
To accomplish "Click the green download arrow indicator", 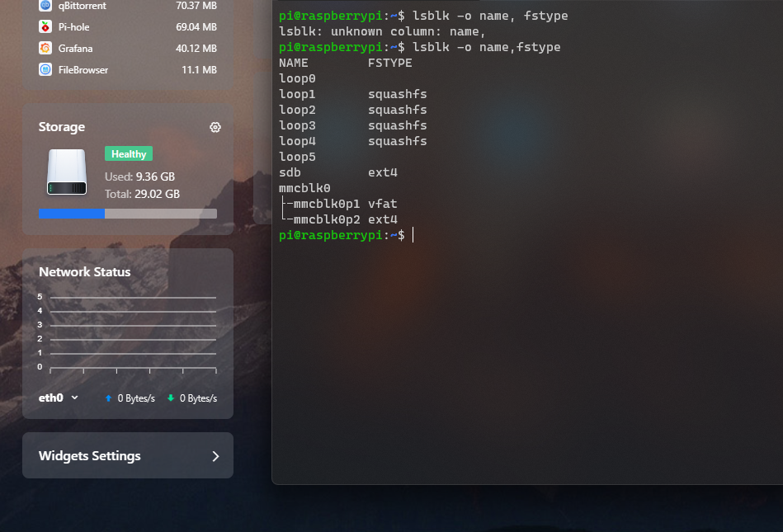I will pyautogui.click(x=171, y=398).
